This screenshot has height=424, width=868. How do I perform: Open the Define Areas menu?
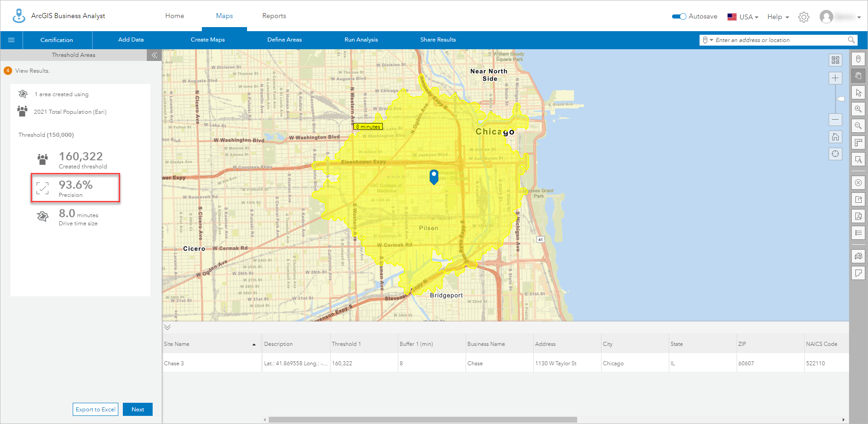click(285, 40)
